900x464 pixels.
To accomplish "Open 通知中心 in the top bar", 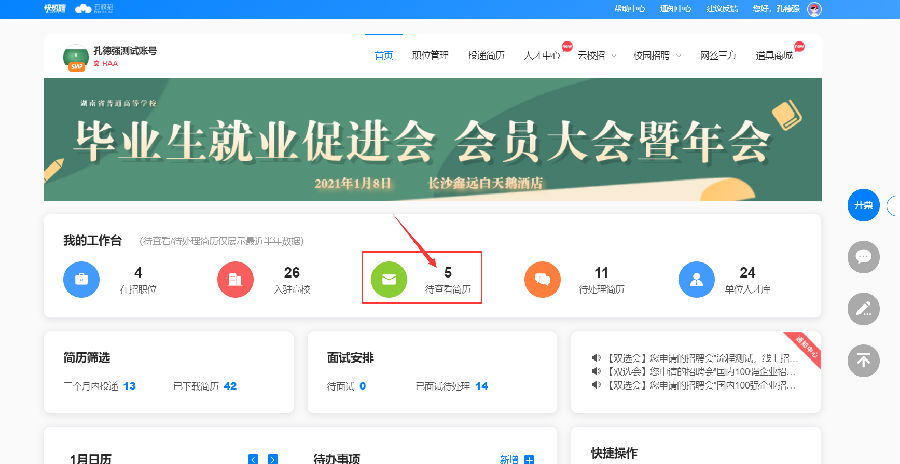I will (675, 9).
